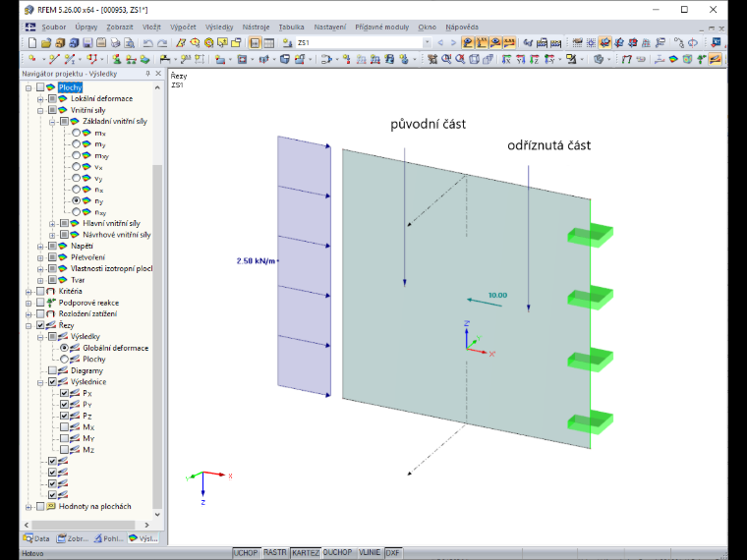The width and height of the screenshot is (747, 560).
Task: Click the new solid cube icon
Action: click(x=285, y=59)
